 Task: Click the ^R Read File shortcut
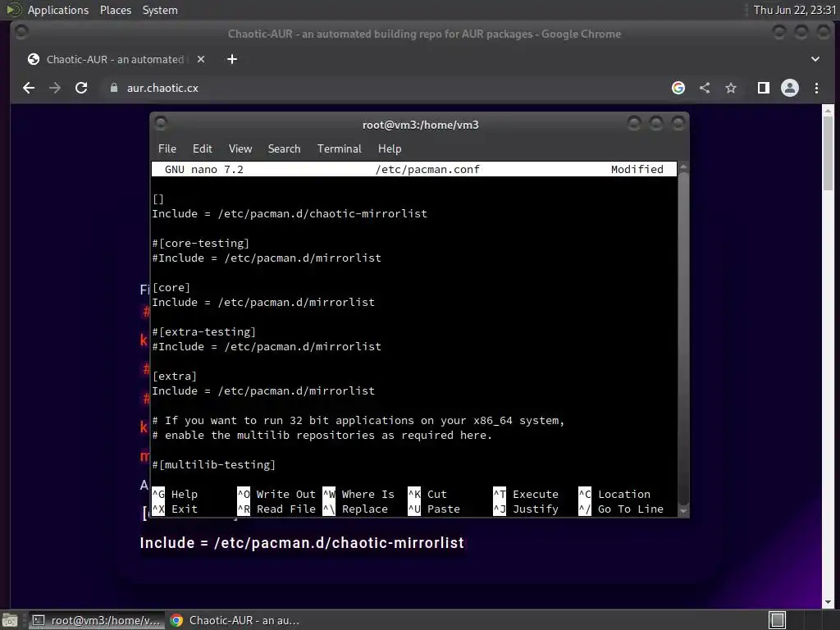[x=277, y=509]
